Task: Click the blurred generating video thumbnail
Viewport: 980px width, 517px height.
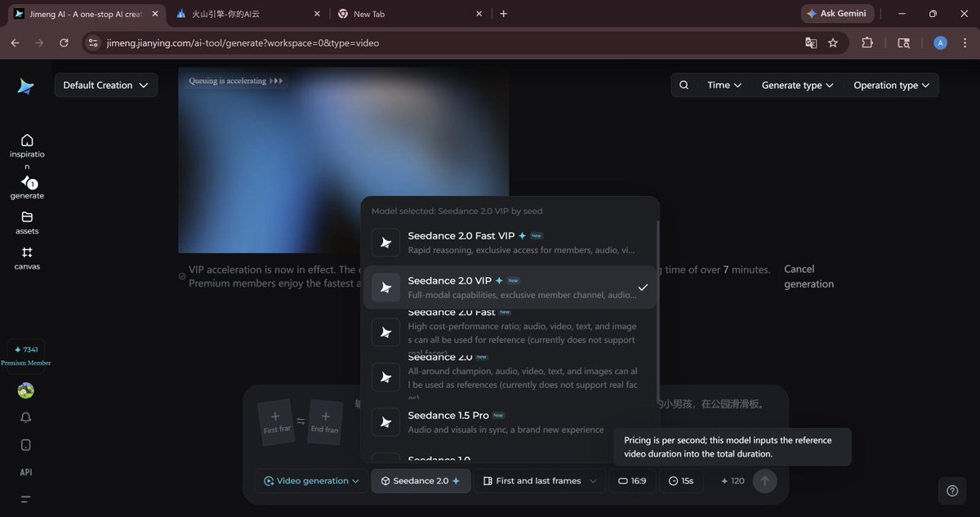Action: tap(343, 160)
